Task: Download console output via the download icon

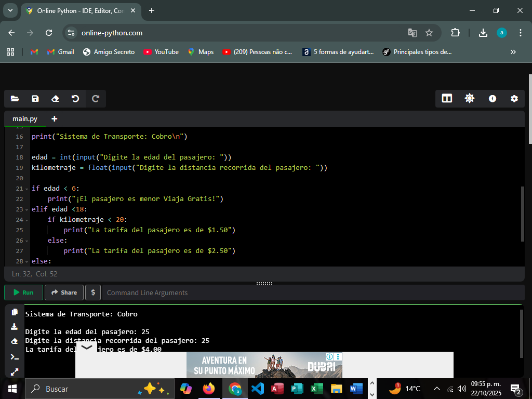Action: tap(15, 327)
